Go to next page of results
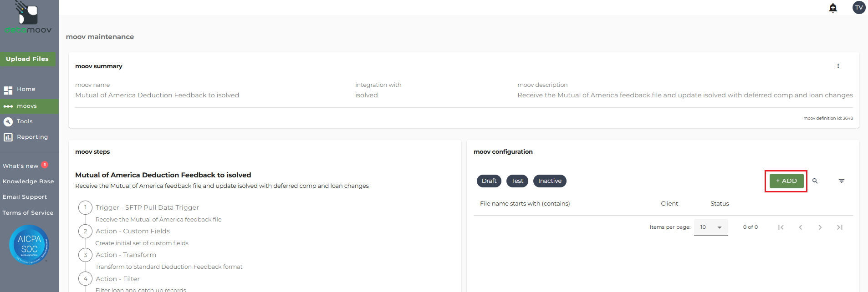 (820, 227)
